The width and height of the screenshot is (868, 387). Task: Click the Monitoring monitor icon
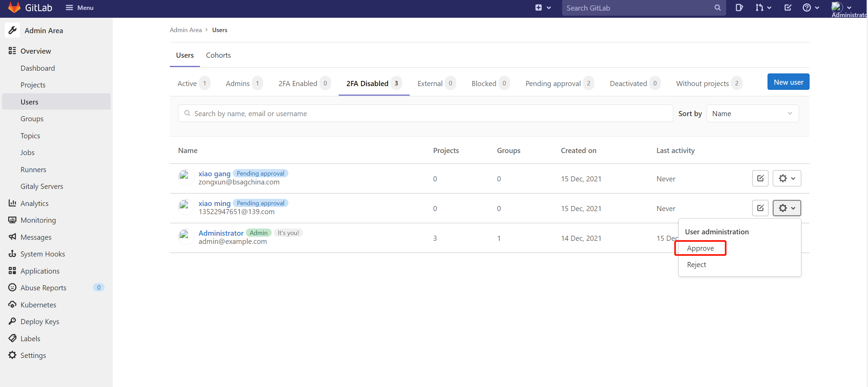click(12, 220)
